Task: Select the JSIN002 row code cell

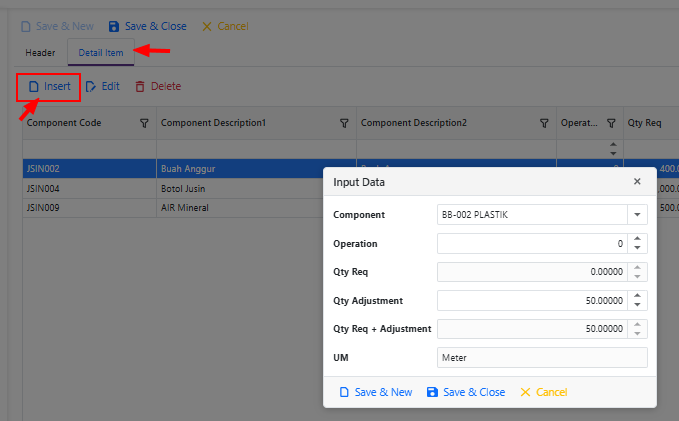Action: [x=90, y=168]
